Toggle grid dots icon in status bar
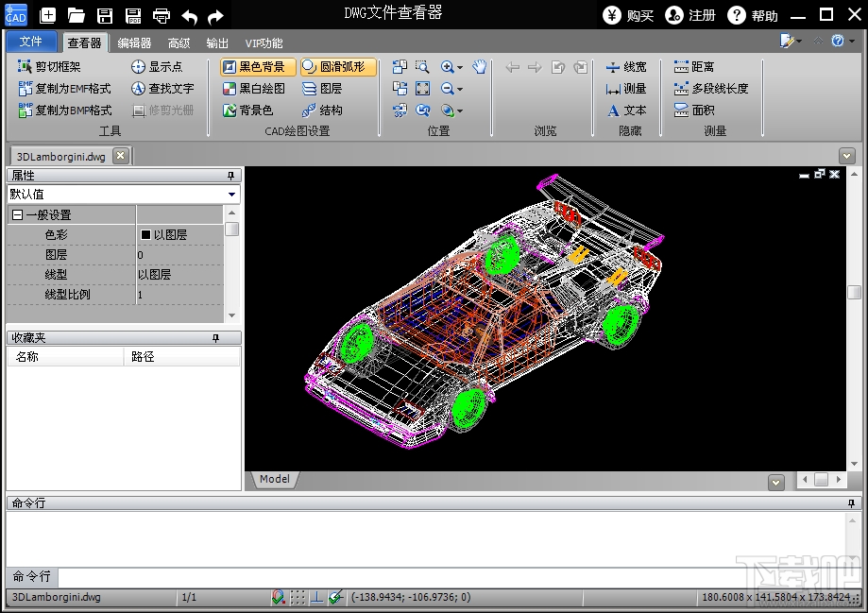Viewport: 868px width, 613px height. tap(298, 597)
